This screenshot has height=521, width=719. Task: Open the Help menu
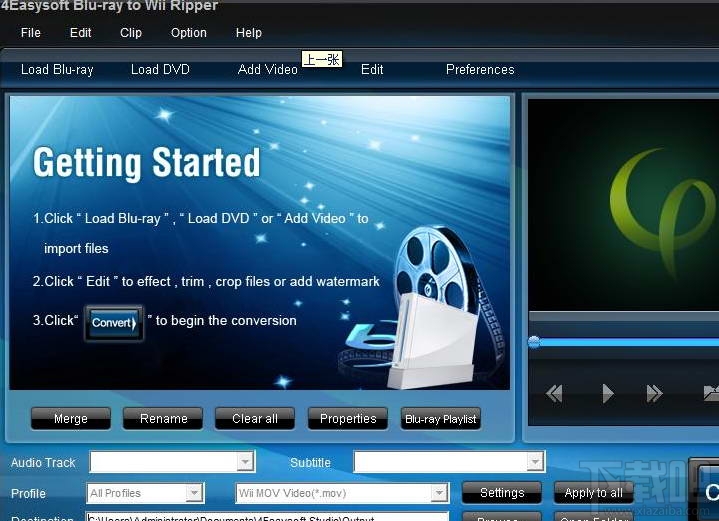249,33
